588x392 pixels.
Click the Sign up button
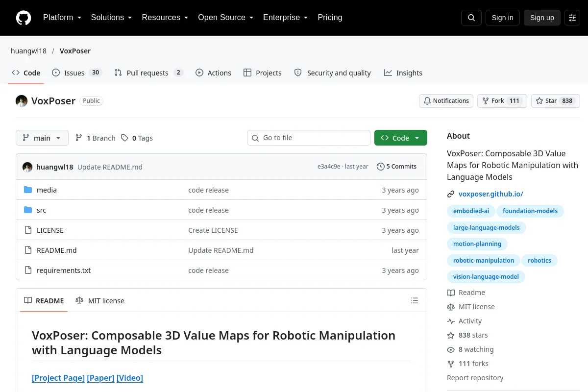(x=542, y=18)
